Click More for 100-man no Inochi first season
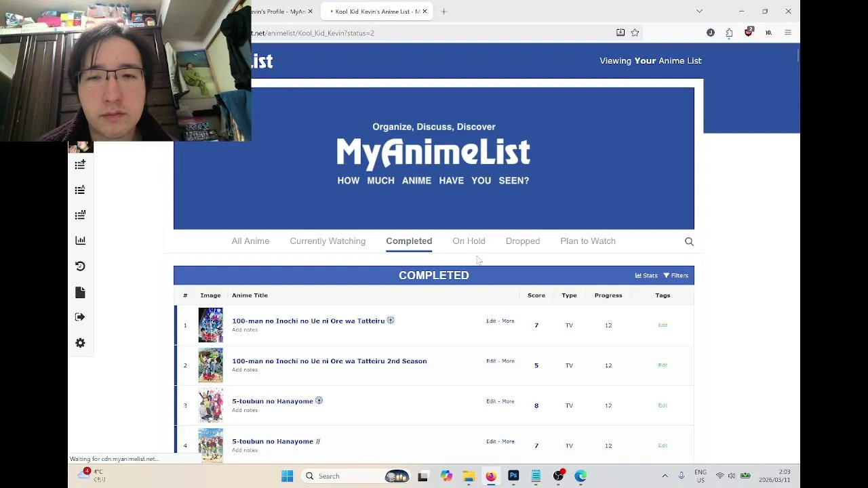 (x=508, y=321)
